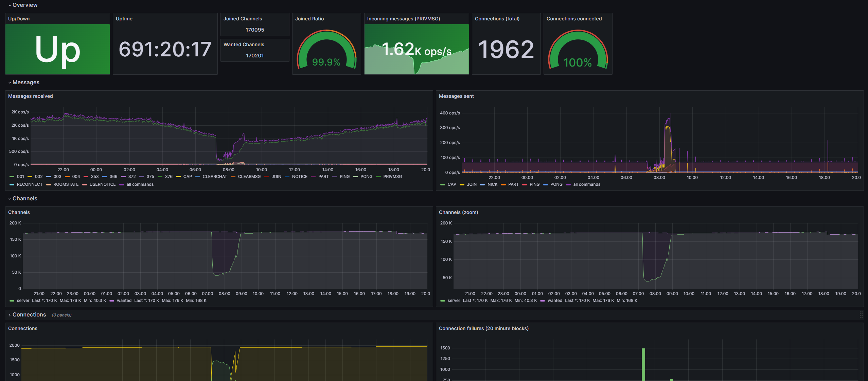Toggle PRIVMSG series in Messages received legend
The height and width of the screenshot is (381, 868).
pyautogui.click(x=392, y=177)
